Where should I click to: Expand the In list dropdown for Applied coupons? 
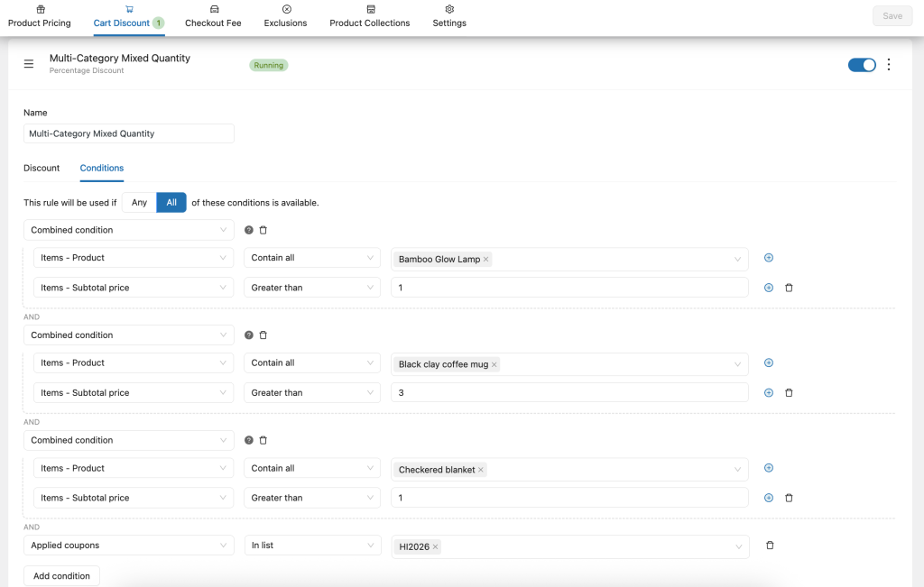point(311,546)
